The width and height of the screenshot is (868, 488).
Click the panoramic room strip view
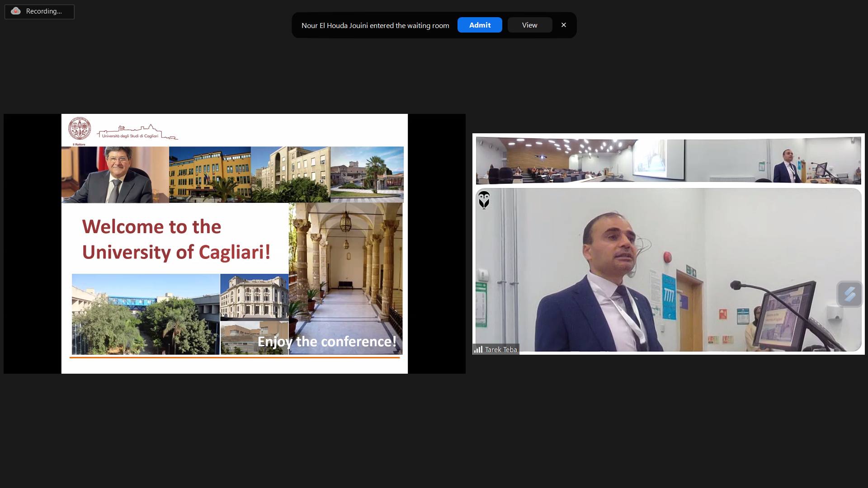[x=668, y=161]
